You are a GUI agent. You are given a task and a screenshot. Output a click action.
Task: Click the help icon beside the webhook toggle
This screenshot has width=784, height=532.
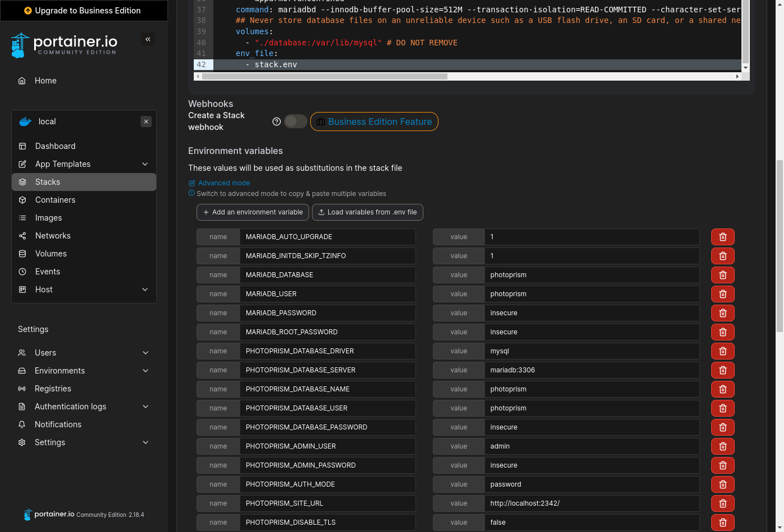coord(276,121)
